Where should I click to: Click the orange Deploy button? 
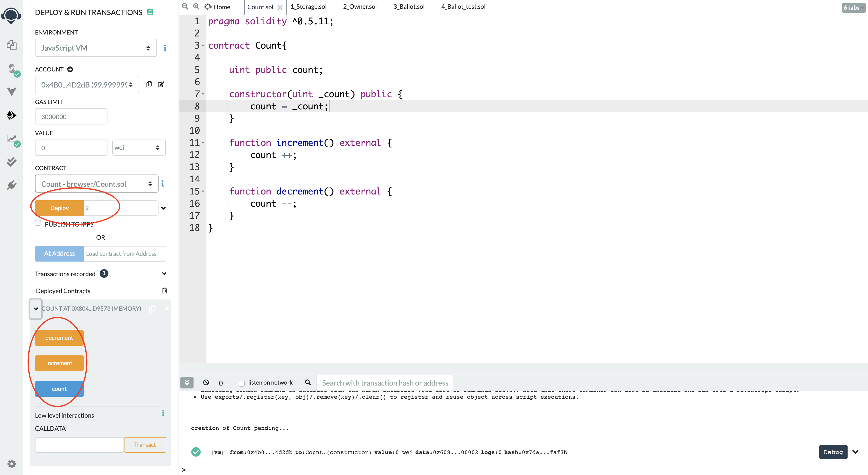tap(59, 208)
